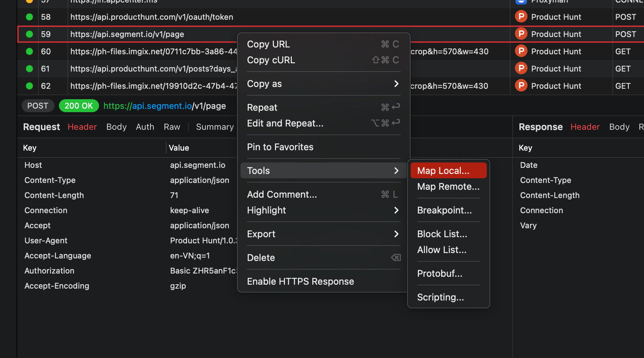Click the 200 OK status badge
This screenshot has width=644, height=358.
(79, 106)
